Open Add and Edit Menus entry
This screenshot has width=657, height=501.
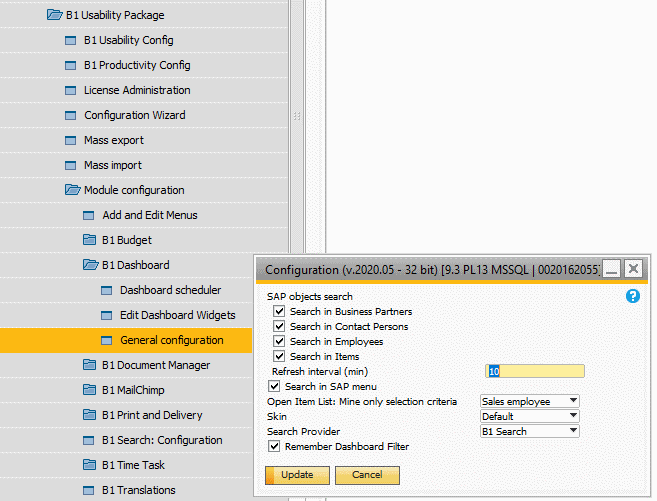pyautogui.click(x=150, y=215)
